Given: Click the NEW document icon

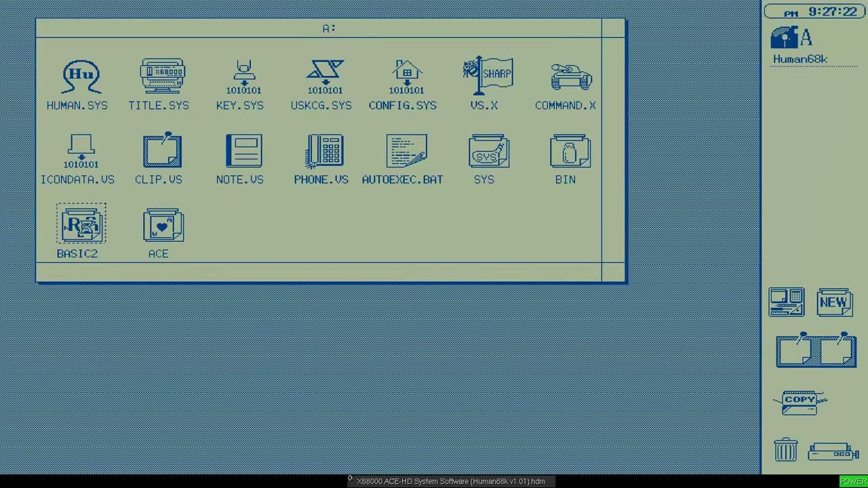Looking at the screenshot, I should pyautogui.click(x=835, y=302).
